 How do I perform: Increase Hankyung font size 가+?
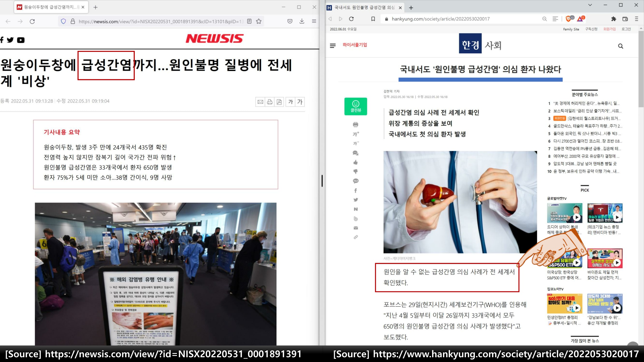(x=356, y=134)
